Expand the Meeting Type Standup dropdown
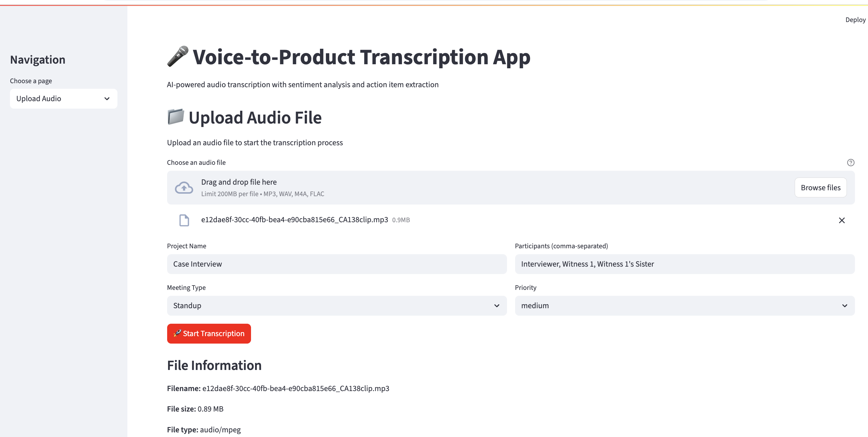Image resolution: width=868 pixels, height=437 pixels. pos(337,306)
